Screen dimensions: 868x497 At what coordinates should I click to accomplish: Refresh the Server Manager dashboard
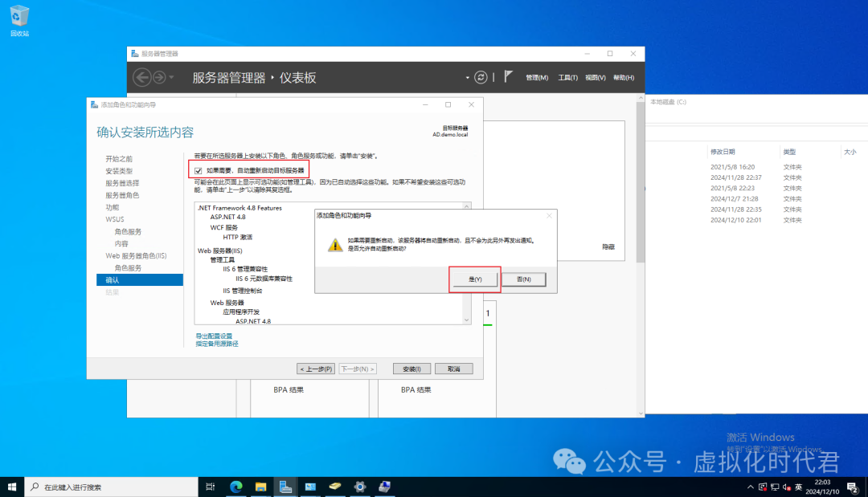(x=481, y=77)
